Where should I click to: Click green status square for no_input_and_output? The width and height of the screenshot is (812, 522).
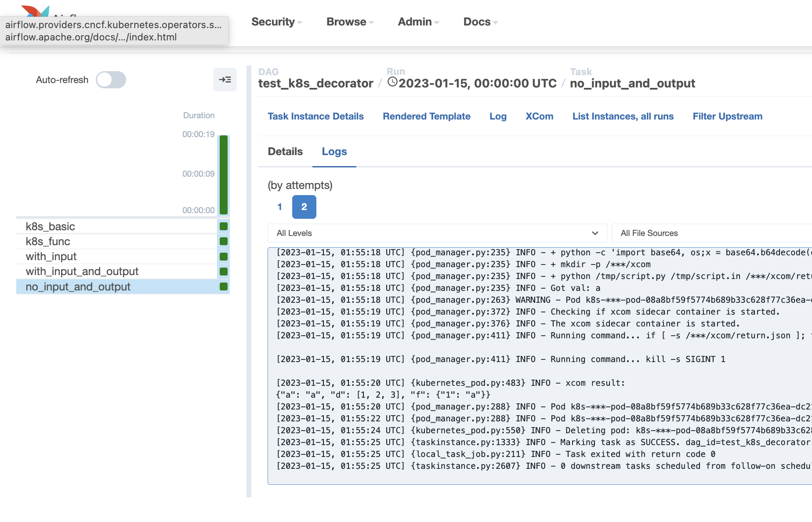(x=224, y=286)
